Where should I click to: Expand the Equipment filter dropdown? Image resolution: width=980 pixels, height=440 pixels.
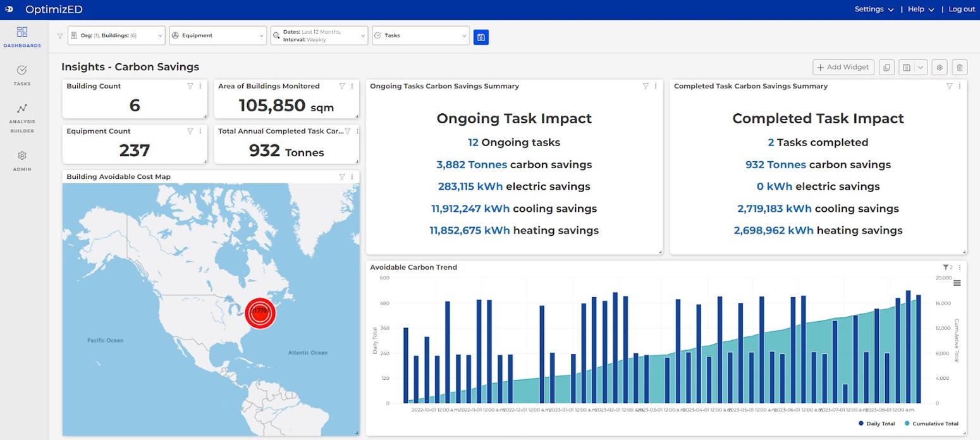217,36
